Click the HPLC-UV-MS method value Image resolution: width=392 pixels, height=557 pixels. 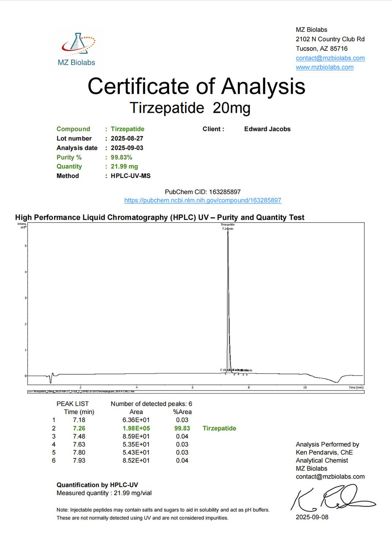click(x=130, y=176)
